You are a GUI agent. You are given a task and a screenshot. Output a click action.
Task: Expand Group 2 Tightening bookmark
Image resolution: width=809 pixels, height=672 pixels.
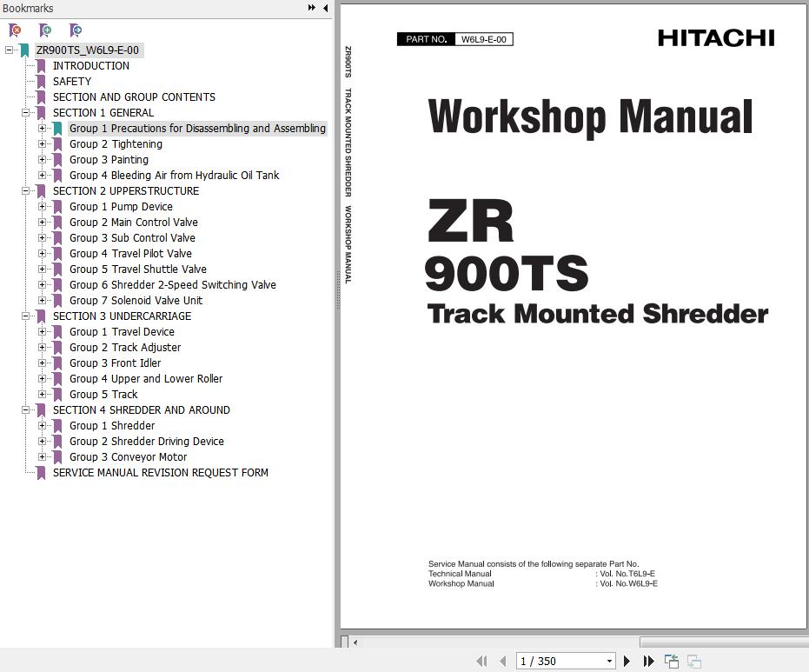click(x=42, y=144)
